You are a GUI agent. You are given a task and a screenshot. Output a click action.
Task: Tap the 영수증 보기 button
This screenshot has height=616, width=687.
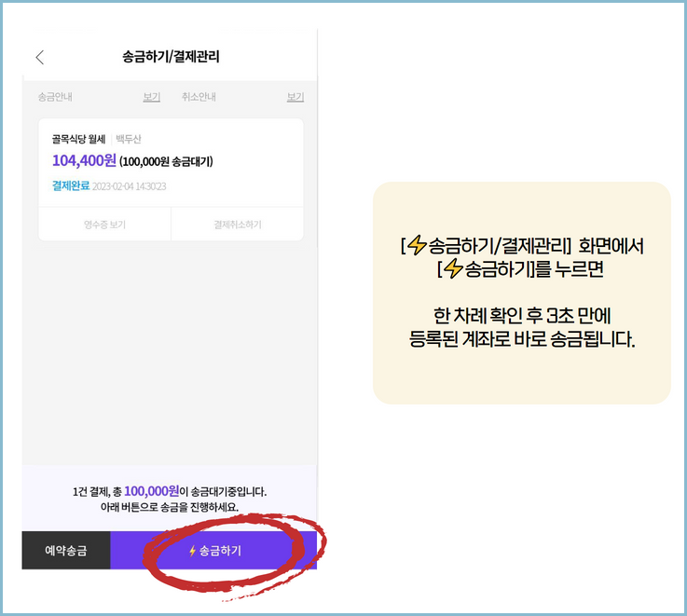coord(104,225)
